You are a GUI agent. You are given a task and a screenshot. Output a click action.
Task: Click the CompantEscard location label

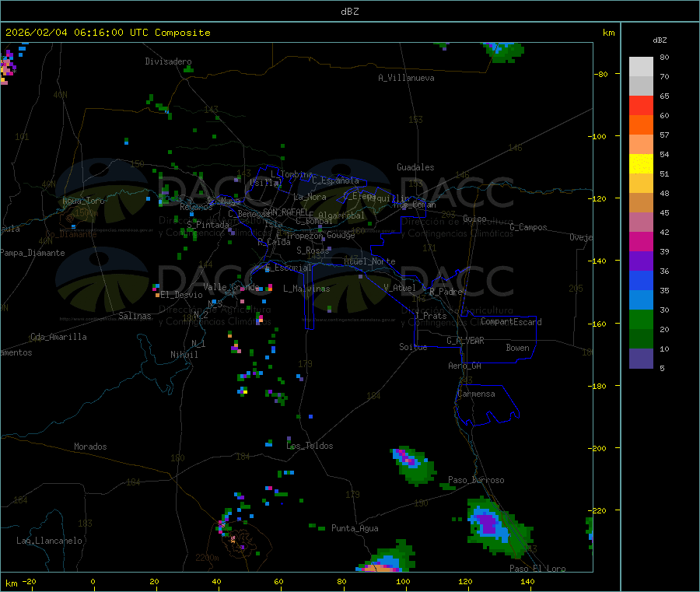tap(511, 322)
